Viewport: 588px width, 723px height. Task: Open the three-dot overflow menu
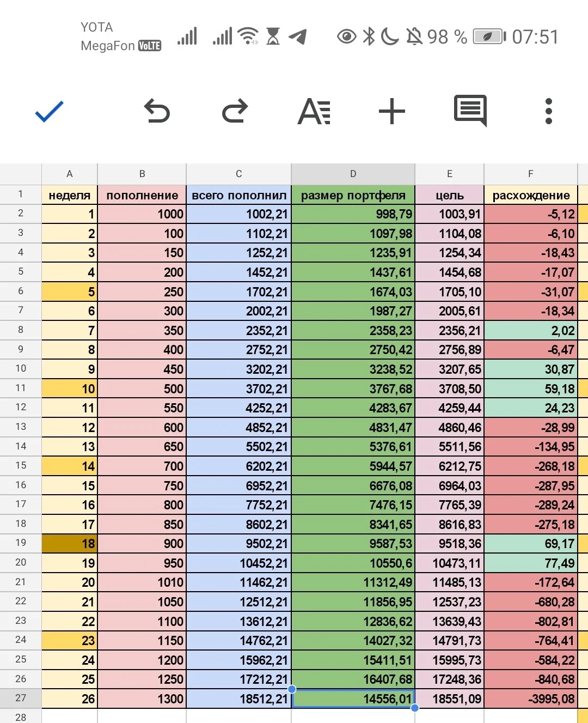tap(549, 111)
